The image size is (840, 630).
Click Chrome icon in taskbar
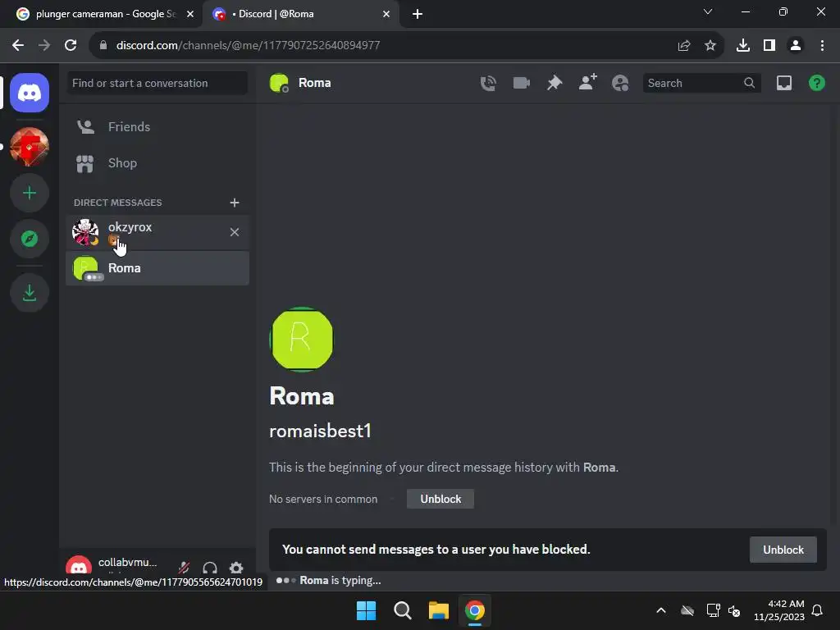(475, 610)
